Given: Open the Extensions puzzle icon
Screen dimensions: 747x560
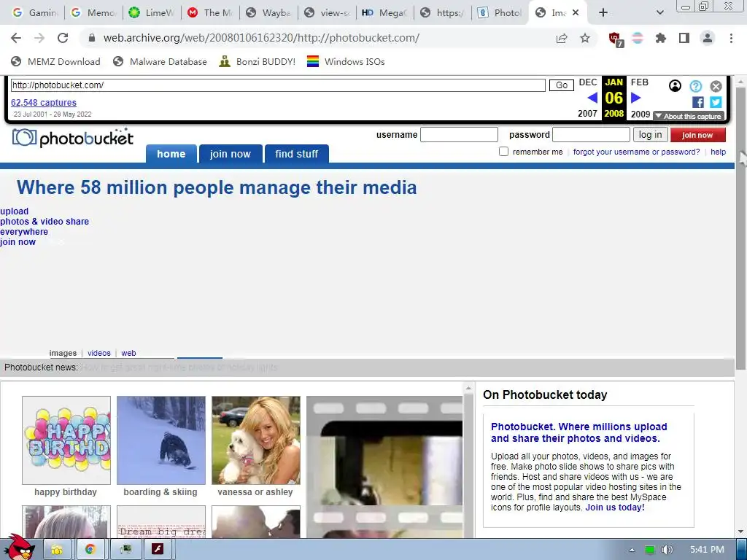Looking at the screenshot, I should (661, 38).
